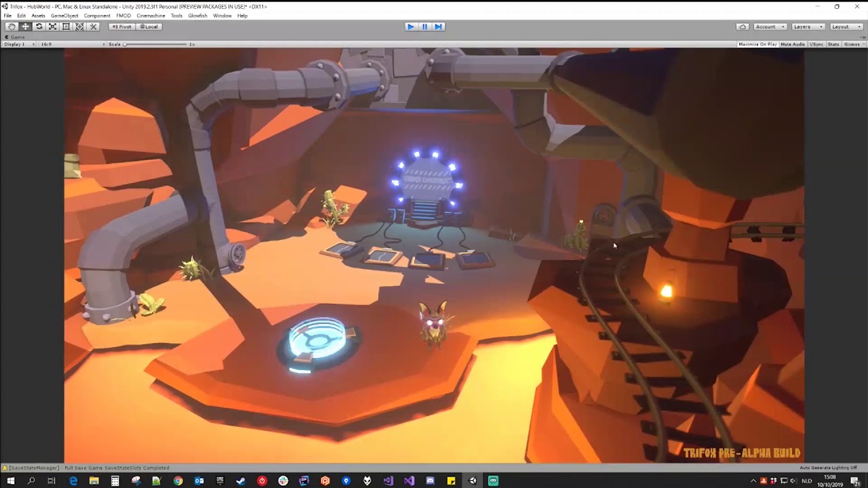
Task: Click the SaveStateManager console status message
Action: click(x=87, y=468)
